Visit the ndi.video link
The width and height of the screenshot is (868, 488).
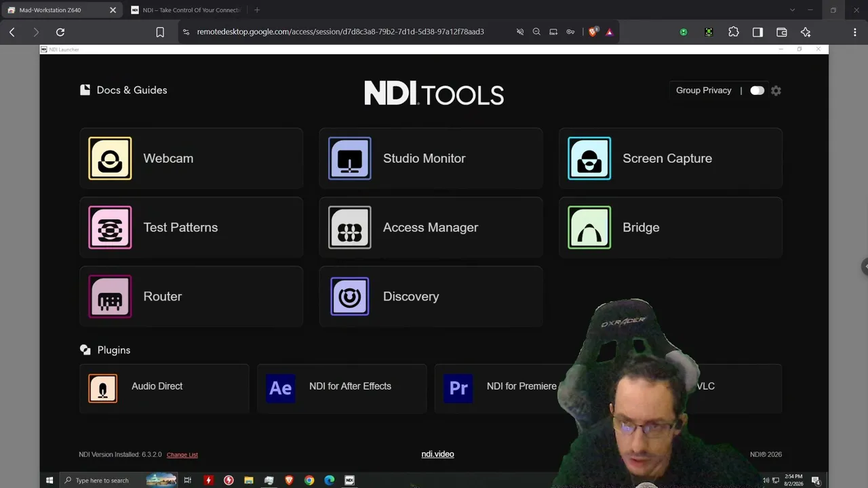pos(437,454)
